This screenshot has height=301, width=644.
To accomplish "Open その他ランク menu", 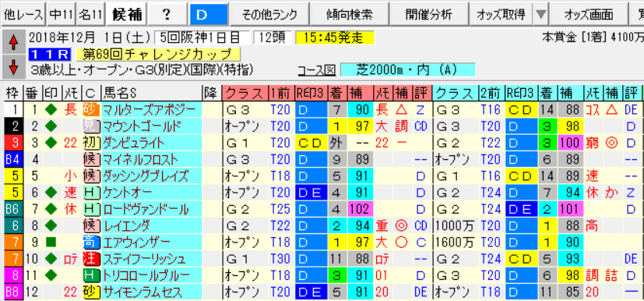I will (269, 15).
